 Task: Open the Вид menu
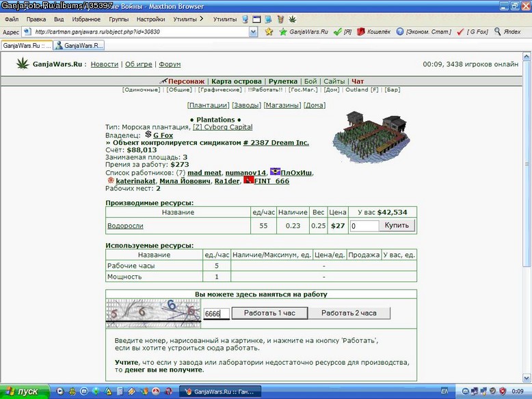[x=59, y=19]
